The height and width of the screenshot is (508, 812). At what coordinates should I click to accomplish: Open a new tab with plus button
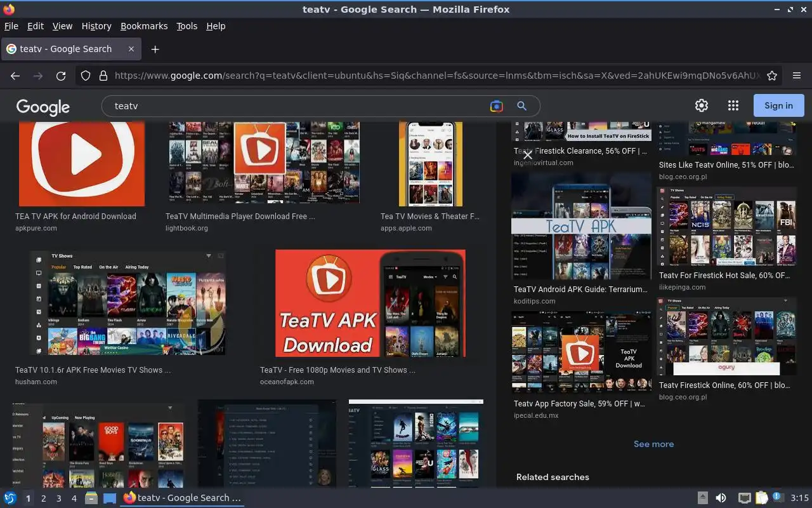(155, 49)
